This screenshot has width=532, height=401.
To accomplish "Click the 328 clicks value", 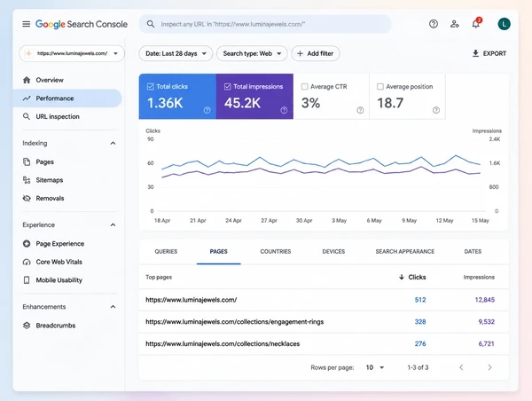I will (420, 321).
